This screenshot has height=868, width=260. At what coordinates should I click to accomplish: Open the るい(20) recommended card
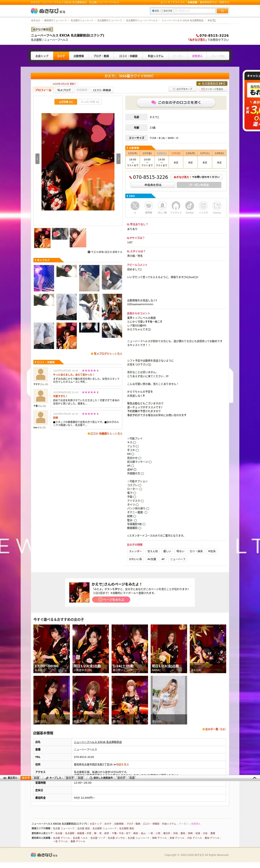tap(169, 700)
